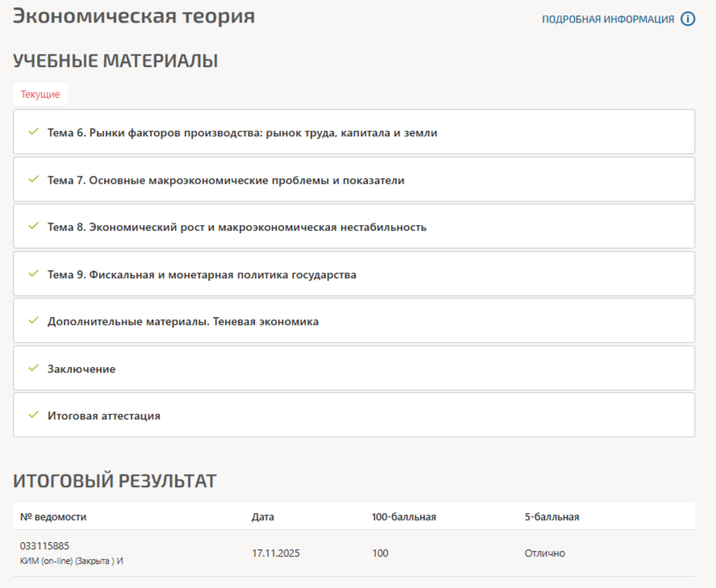
Task: Open the Итоговая аттестация row title
Action: [104, 415]
